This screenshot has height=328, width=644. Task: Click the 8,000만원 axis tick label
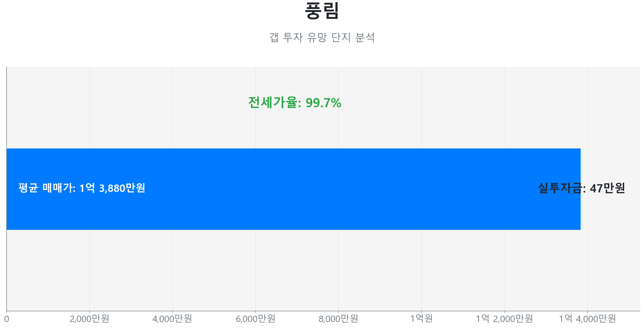click(339, 319)
